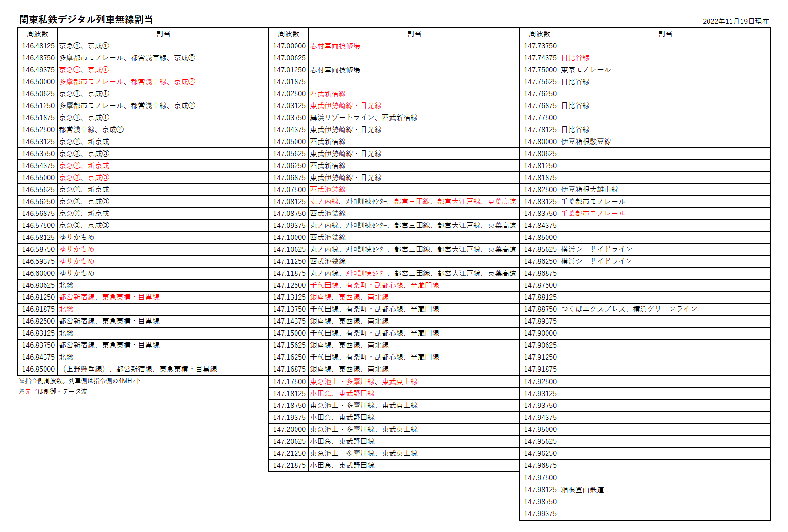Viewport: 788px width, 532px height.
Task: Click frequency 147.73750
Action: [x=540, y=46]
